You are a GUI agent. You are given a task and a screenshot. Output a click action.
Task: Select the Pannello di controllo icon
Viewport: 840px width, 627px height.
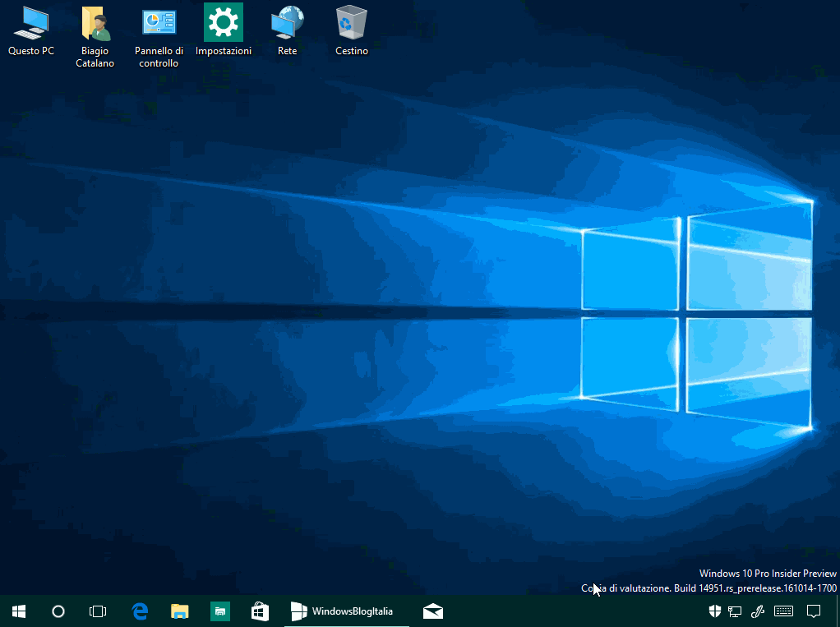click(x=159, y=38)
